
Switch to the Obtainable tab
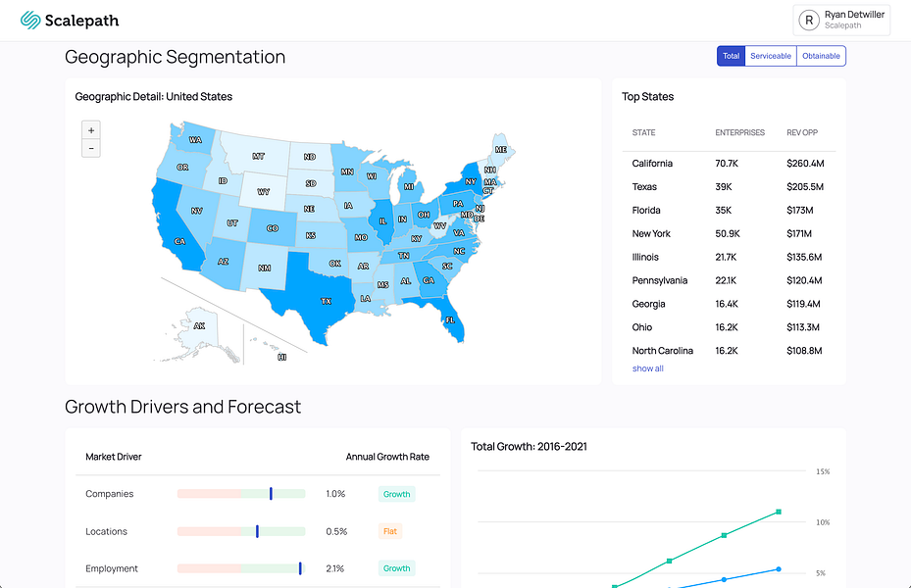click(821, 56)
